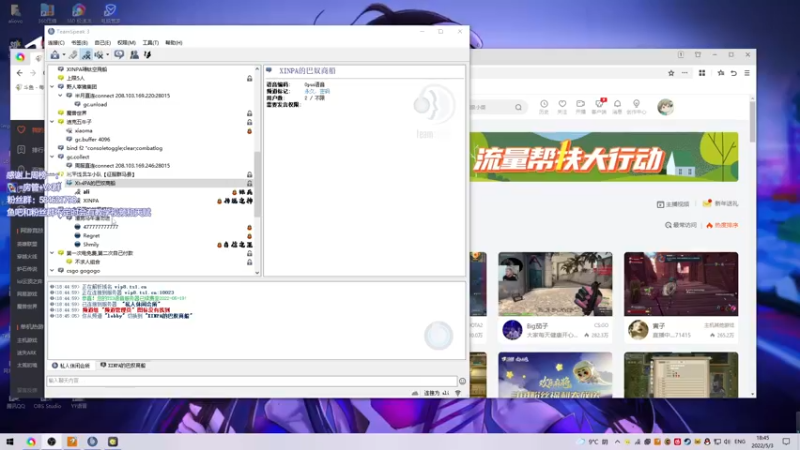Select user 477777777777 in the channel tree
Image resolution: width=800 pixels, height=450 pixels.
coord(100,227)
